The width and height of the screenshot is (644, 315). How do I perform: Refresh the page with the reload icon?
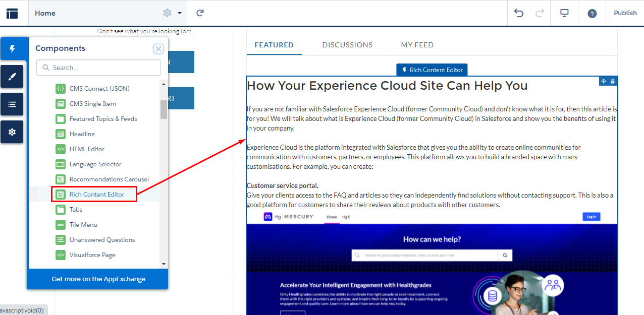200,13
